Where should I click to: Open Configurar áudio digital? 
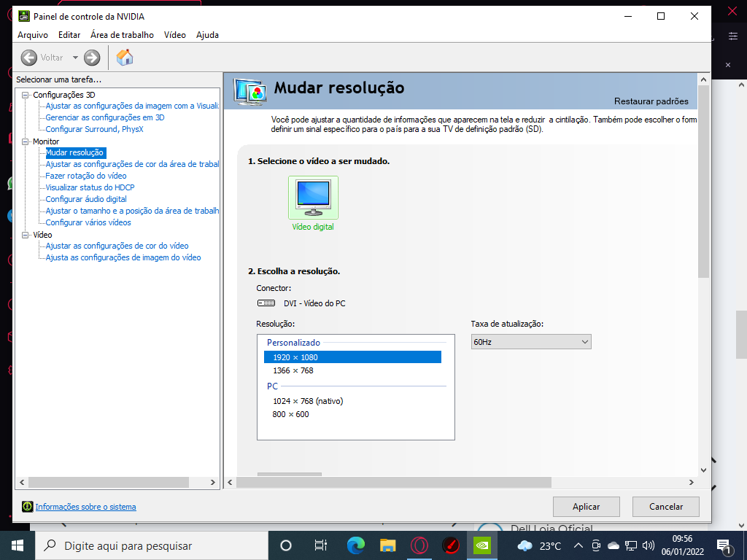[86, 199]
